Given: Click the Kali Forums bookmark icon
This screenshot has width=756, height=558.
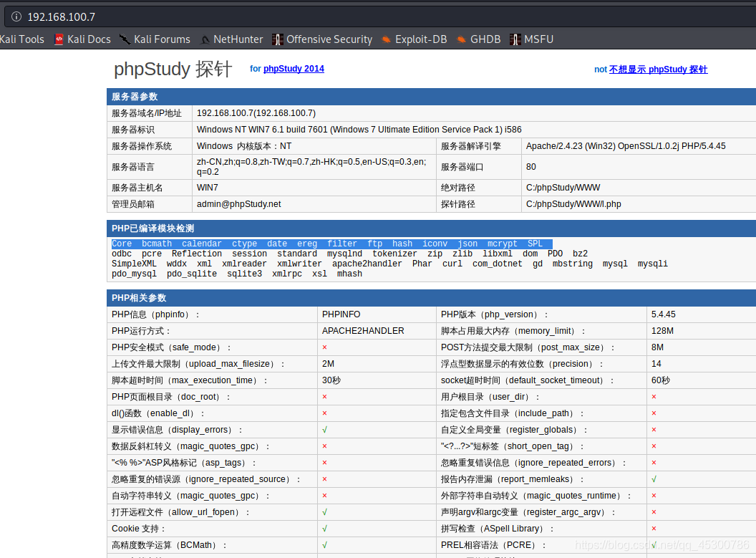Looking at the screenshot, I should 125,39.
